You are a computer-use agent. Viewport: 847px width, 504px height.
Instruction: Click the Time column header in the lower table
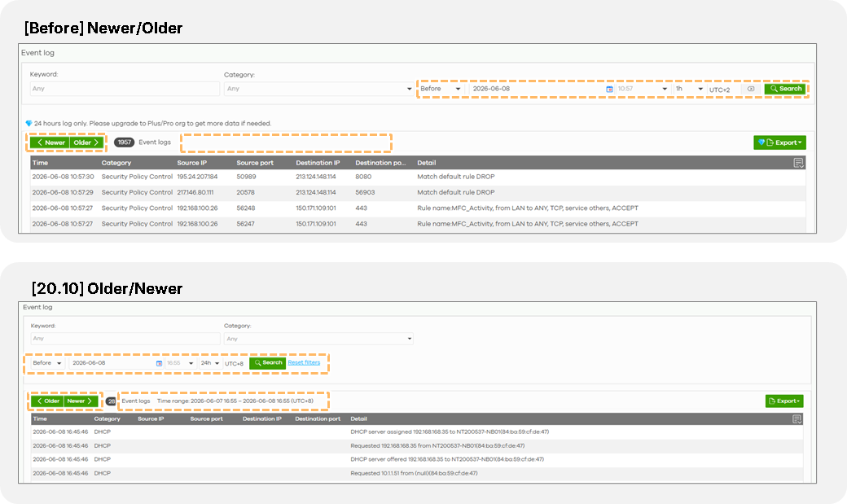pyautogui.click(x=40, y=419)
